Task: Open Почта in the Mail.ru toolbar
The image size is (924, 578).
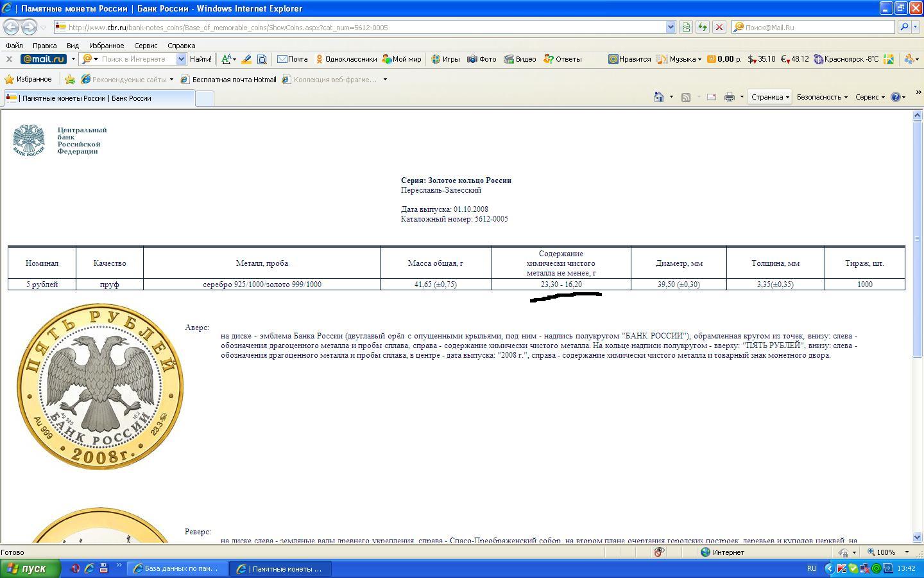Action: (293, 59)
